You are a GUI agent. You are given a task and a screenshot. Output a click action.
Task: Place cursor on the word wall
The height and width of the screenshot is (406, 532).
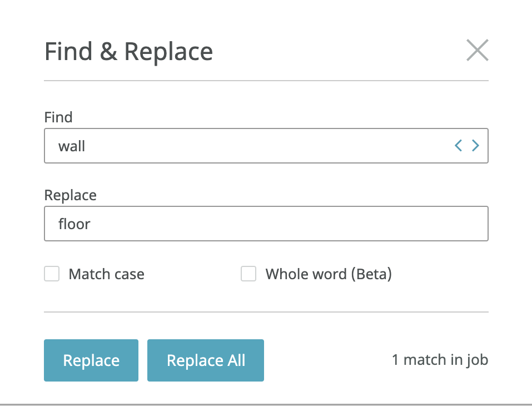pyautogui.click(x=72, y=146)
